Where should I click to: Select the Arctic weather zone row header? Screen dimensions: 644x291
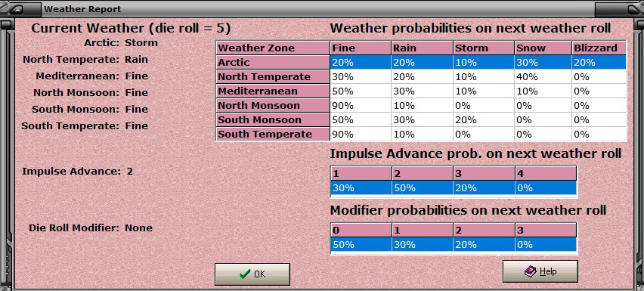[273, 63]
